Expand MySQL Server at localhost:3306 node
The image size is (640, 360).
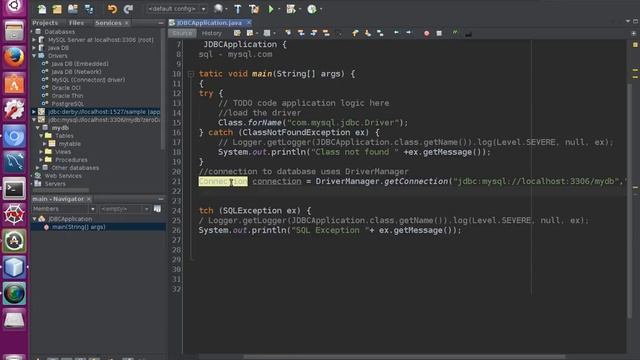34,40
